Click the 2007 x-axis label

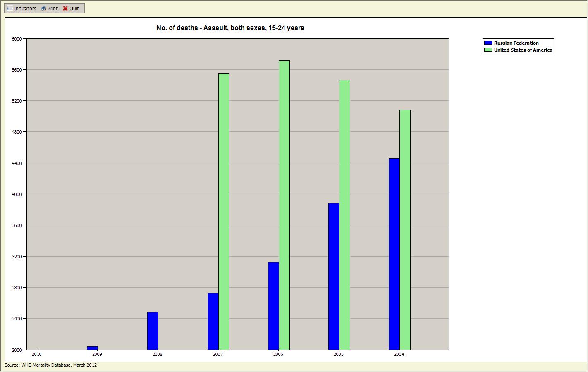click(218, 355)
